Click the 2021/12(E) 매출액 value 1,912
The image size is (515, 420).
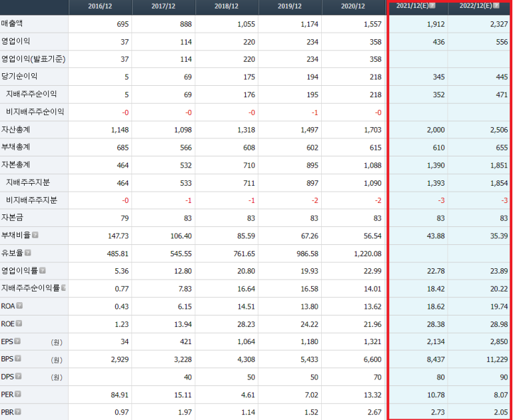click(x=436, y=24)
